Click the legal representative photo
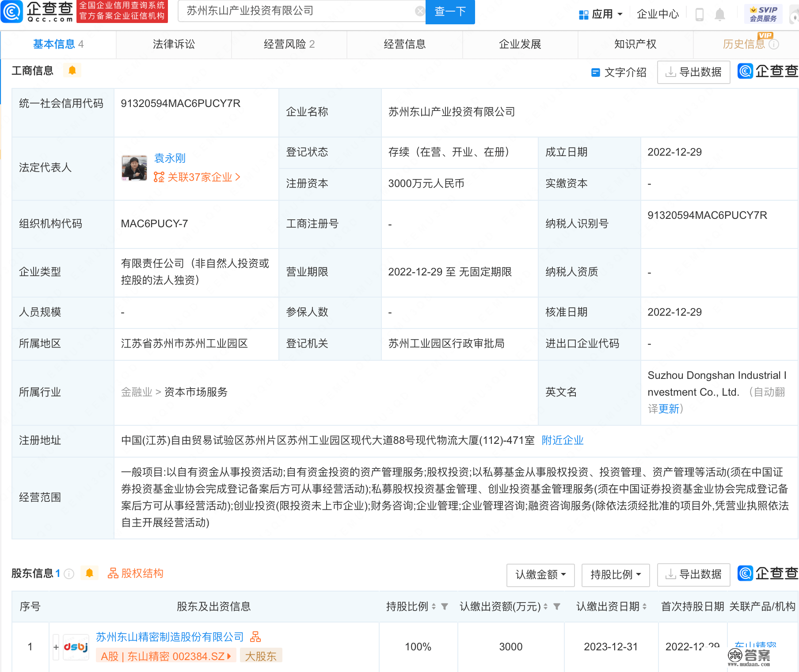799x672 pixels. pos(134,168)
